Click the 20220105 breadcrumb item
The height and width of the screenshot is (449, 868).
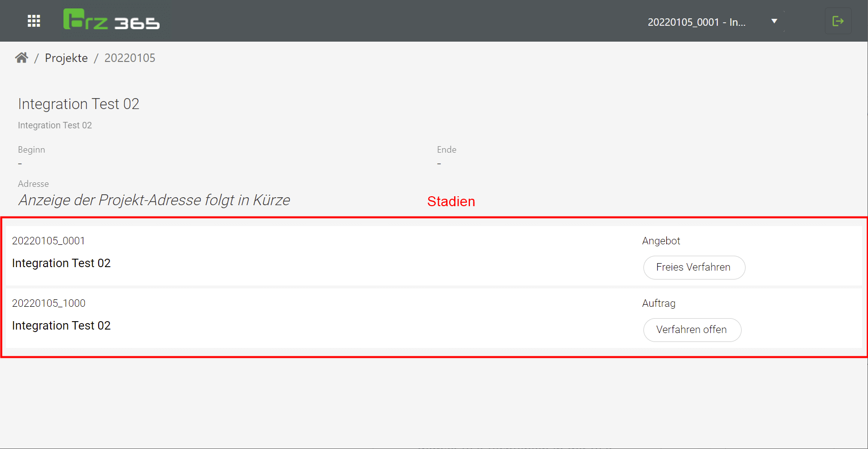(129, 58)
